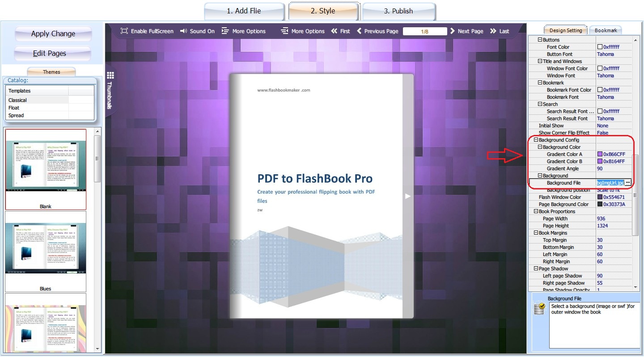Select the Background position property row
This screenshot has width=644, height=357.
coord(580,190)
